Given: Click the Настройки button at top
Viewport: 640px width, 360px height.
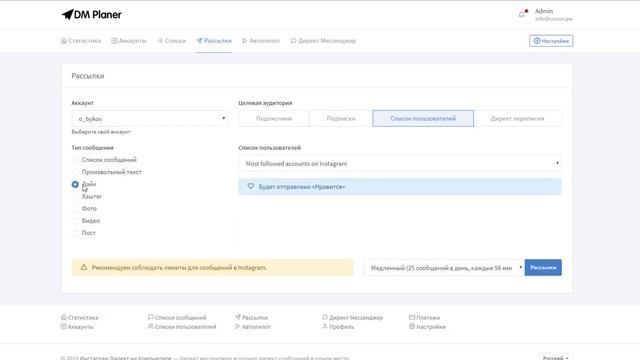Looking at the screenshot, I should click(x=551, y=41).
